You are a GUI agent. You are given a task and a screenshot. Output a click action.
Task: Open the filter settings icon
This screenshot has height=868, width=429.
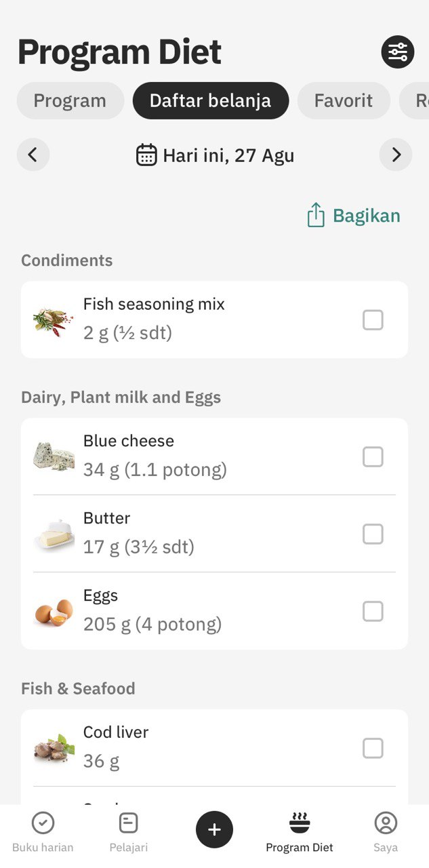point(397,52)
